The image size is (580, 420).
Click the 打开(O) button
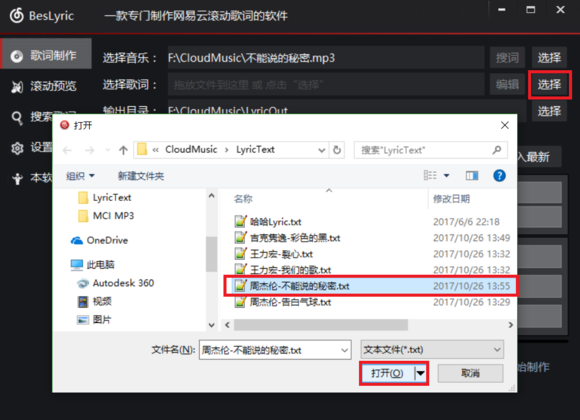[387, 373]
